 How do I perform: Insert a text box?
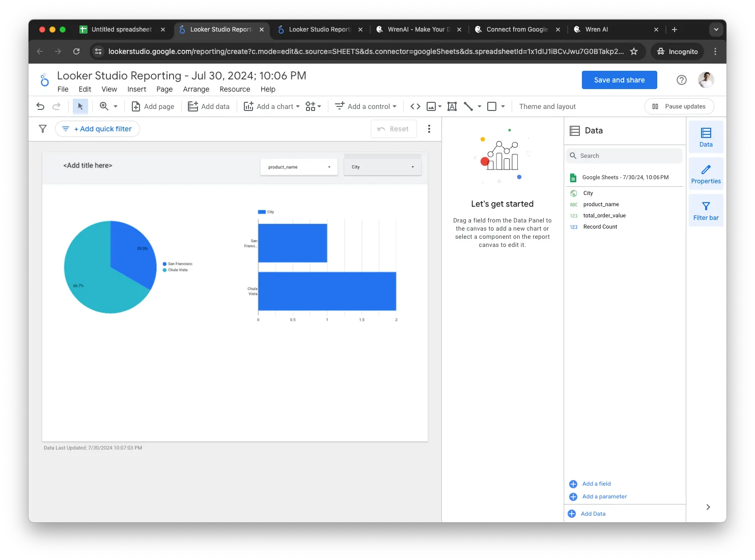click(452, 106)
